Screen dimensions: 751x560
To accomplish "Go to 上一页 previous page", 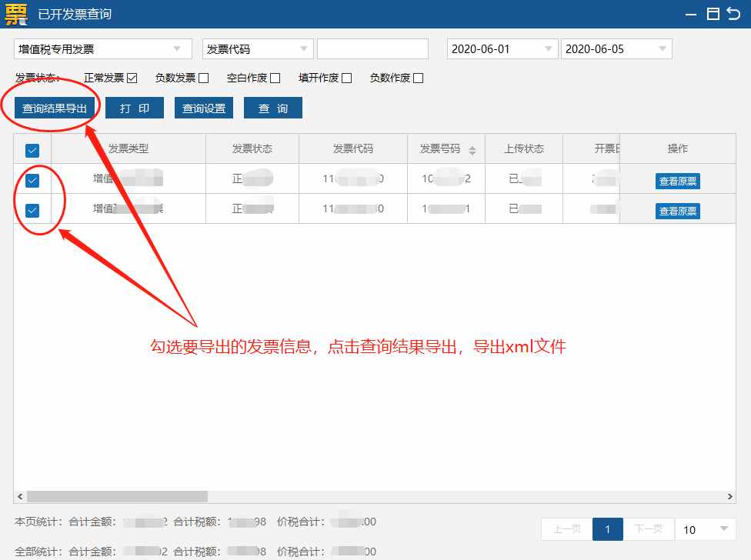I will click(567, 529).
